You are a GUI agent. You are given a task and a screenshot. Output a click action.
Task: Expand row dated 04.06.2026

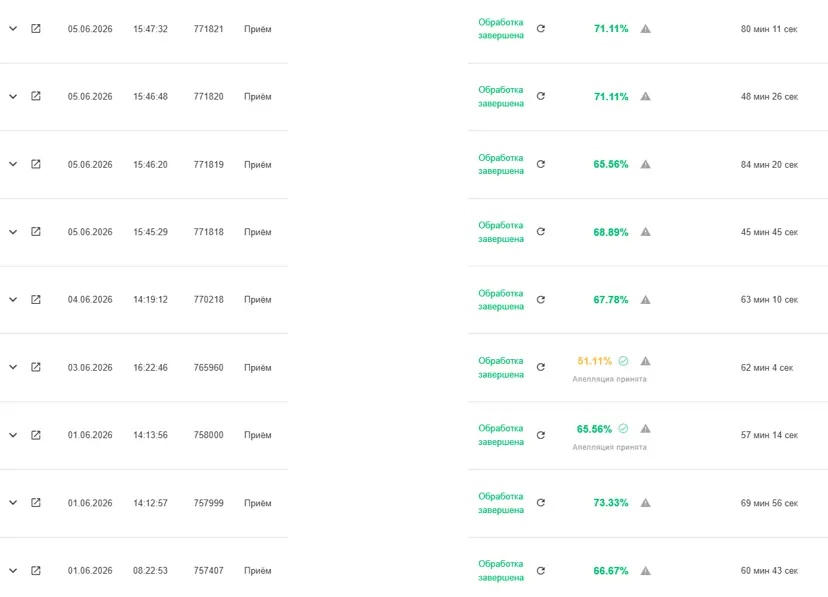click(13, 300)
